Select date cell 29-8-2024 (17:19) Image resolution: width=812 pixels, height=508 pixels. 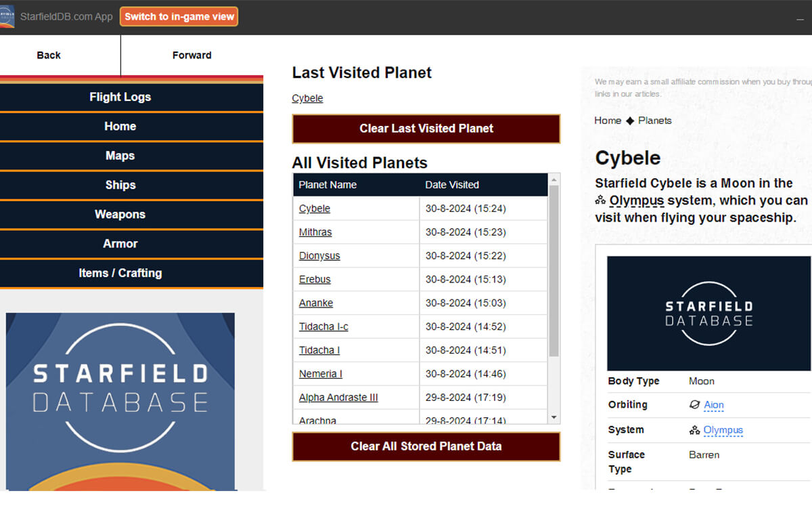[483, 398]
